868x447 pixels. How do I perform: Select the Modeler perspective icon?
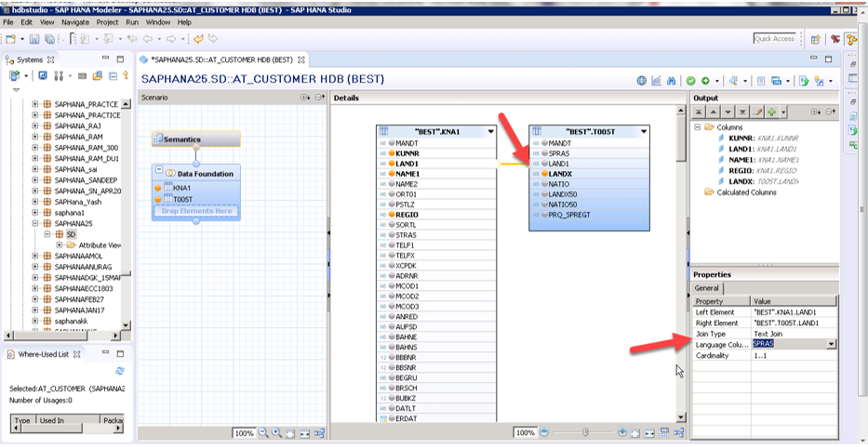(851, 39)
